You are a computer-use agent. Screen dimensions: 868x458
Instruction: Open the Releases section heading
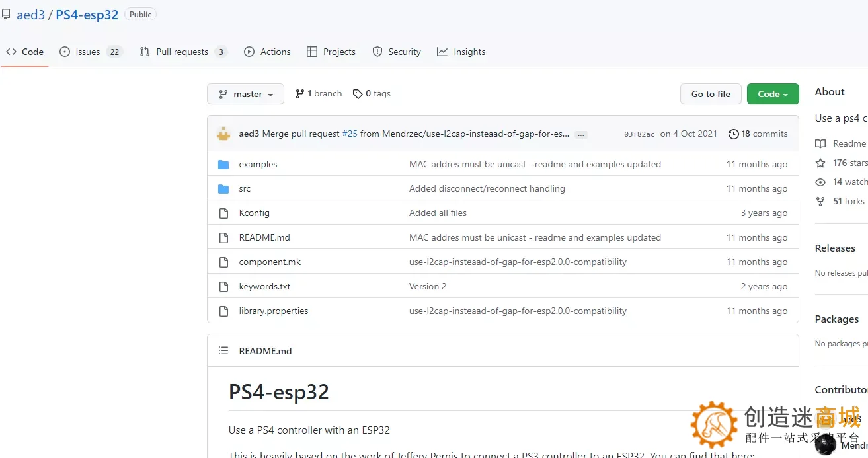pyautogui.click(x=835, y=248)
